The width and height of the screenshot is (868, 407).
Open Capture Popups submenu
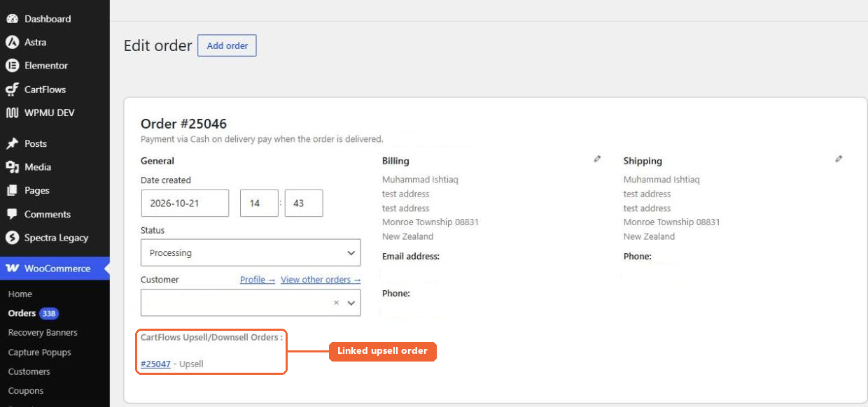[40, 352]
